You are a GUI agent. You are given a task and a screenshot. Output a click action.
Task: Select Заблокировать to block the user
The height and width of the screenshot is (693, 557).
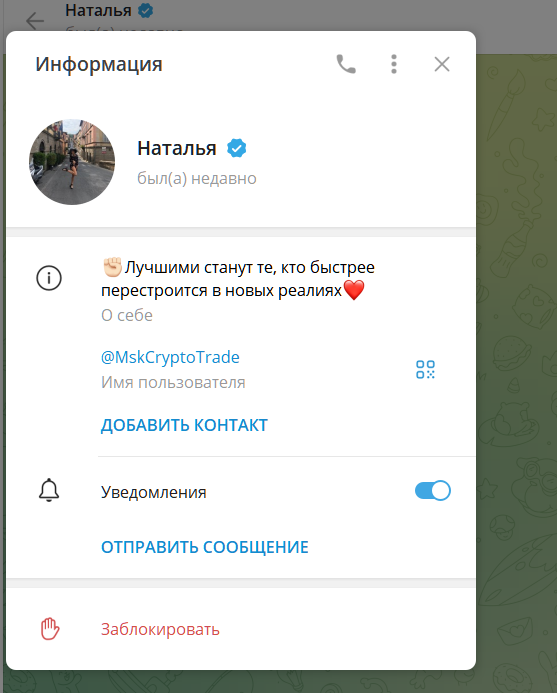coord(160,629)
